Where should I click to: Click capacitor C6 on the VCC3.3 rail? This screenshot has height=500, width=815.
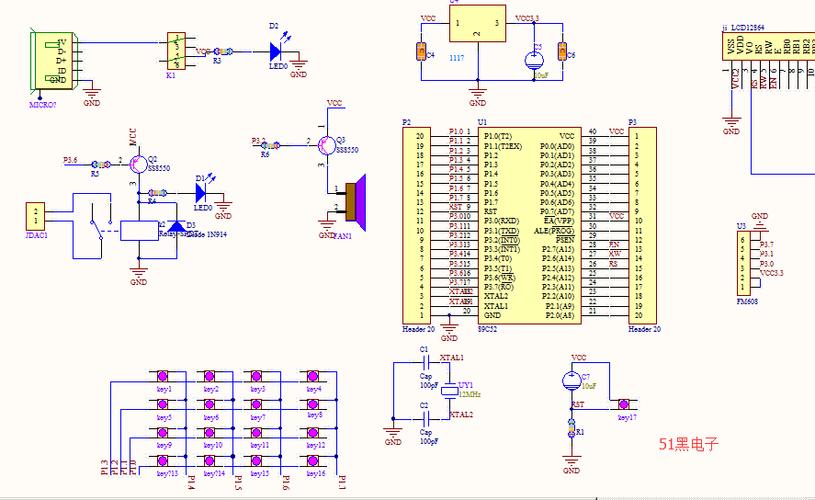pos(562,51)
